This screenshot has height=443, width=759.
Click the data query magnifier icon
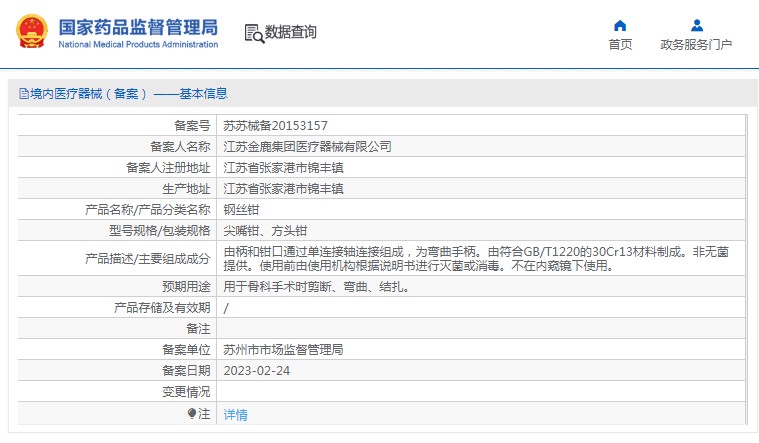tap(254, 33)
